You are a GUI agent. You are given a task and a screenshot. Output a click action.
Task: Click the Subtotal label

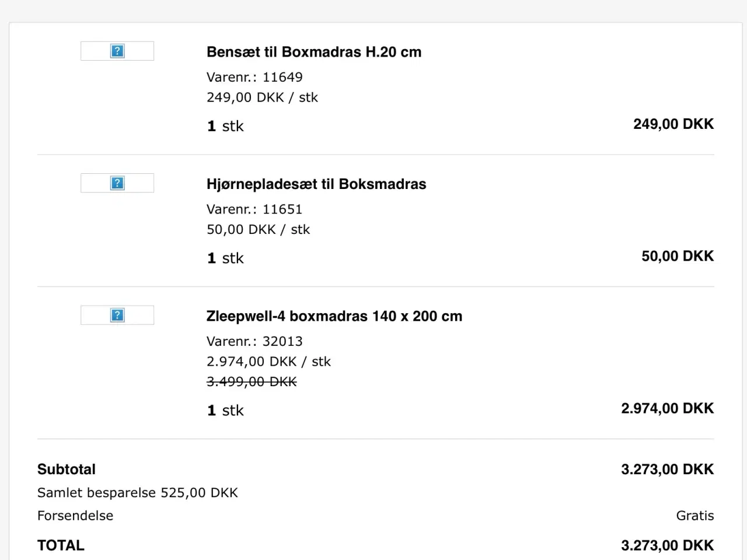pyautogui.click(x=67, y=470)
